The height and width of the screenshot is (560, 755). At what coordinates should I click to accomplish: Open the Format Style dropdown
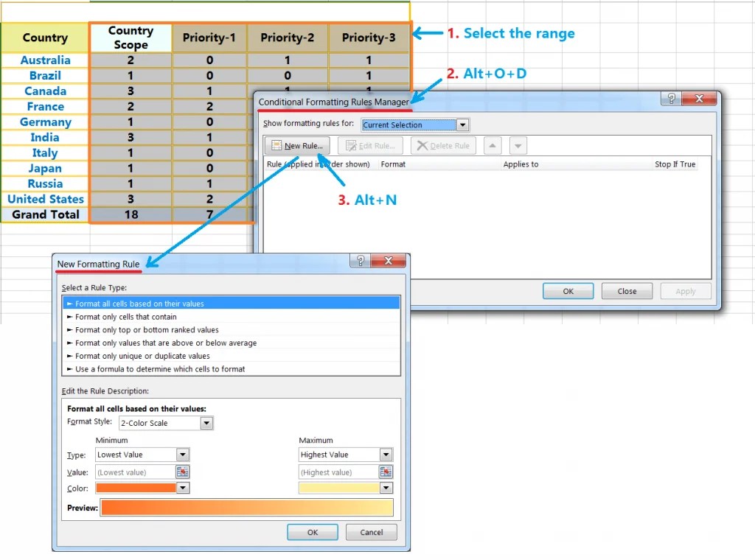tap(206, 423)
